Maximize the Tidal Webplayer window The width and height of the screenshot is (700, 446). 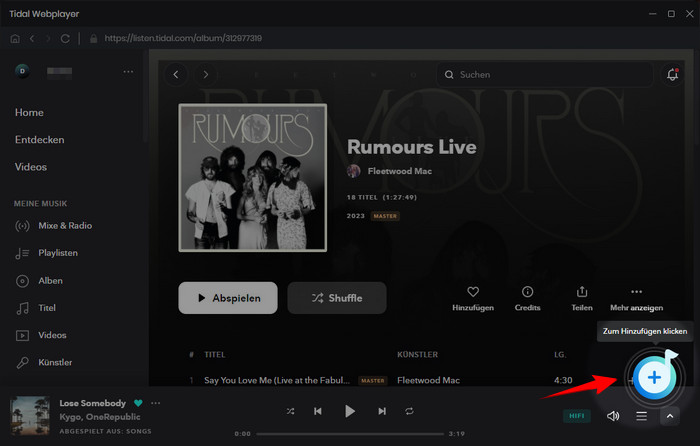coord(671,14)
